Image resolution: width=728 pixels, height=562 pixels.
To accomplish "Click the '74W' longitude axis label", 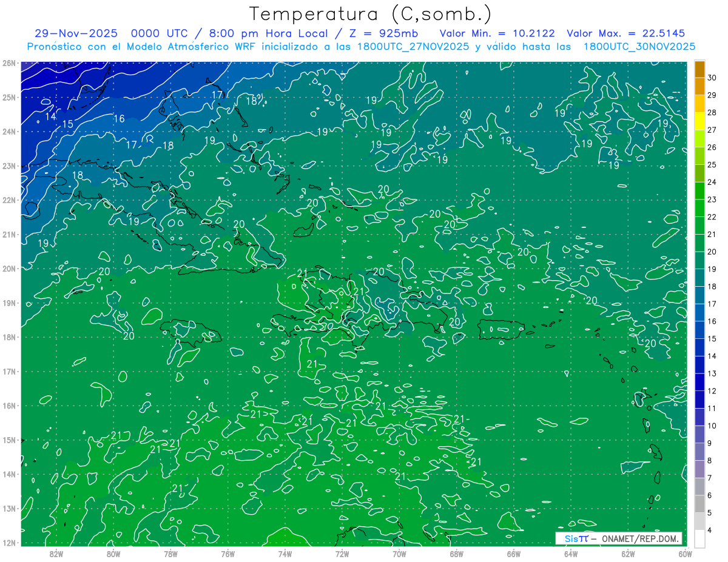I will coord(285,554).
